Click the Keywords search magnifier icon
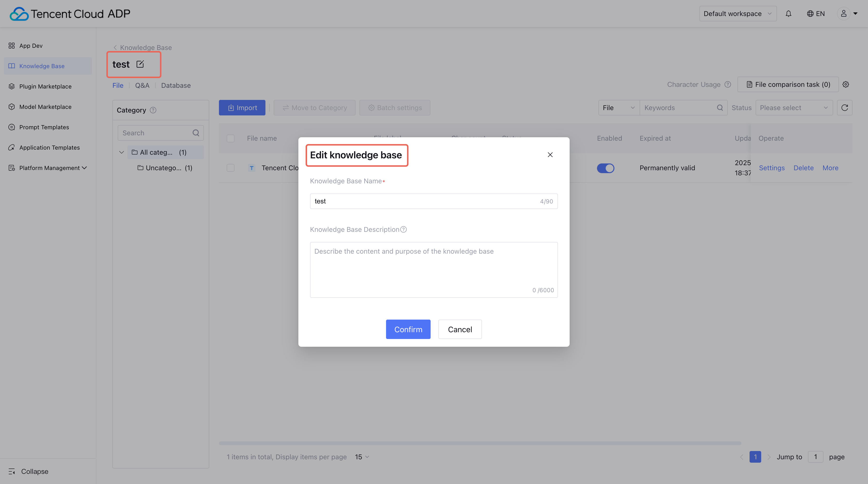This screenshot has height=484, width=868. [720, 108]
